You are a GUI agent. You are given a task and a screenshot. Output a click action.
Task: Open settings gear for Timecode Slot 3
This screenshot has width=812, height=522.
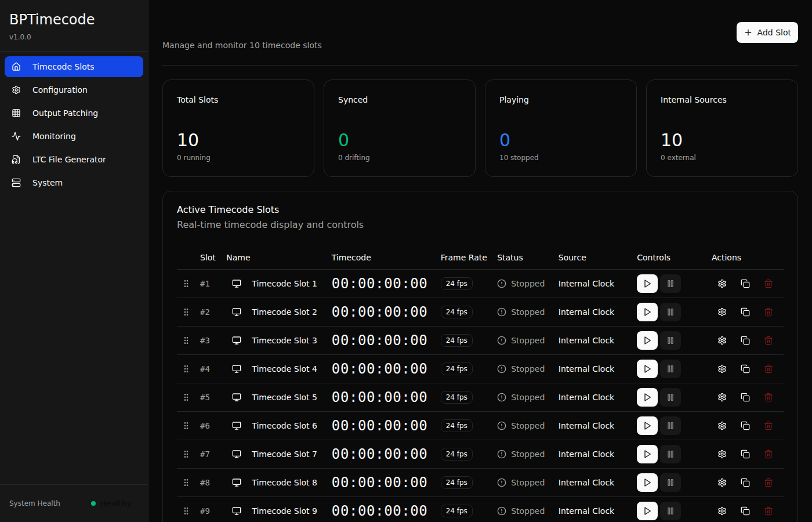click(x=722, y=340)
